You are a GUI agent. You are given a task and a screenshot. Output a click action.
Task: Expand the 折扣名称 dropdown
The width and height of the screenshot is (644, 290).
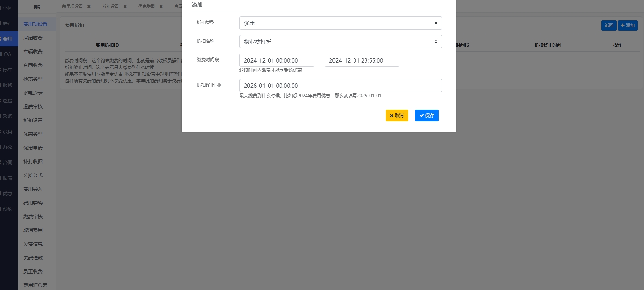(340, 42)
